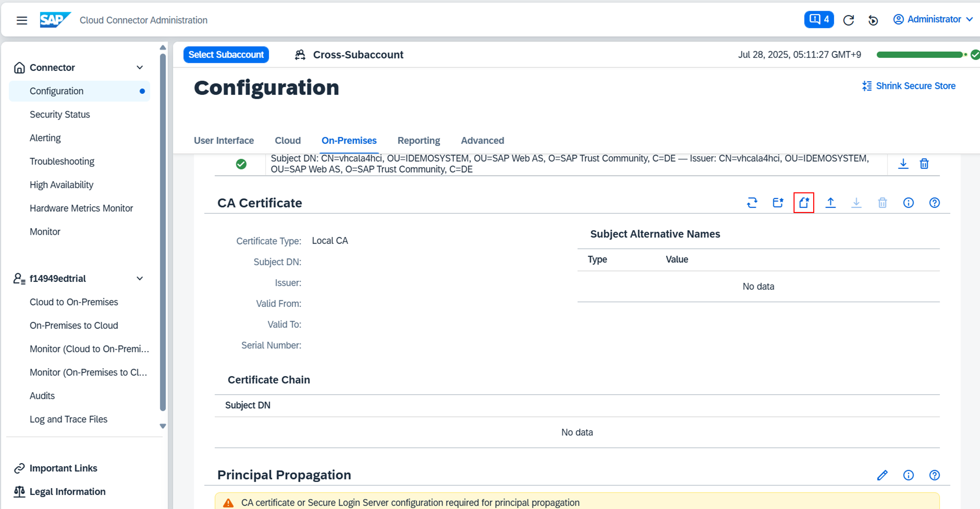Viewport: 980px width, 509px height.
Task: Collapse the Connector navigation group
Action: pyautogui.click(x=140, y=68)
